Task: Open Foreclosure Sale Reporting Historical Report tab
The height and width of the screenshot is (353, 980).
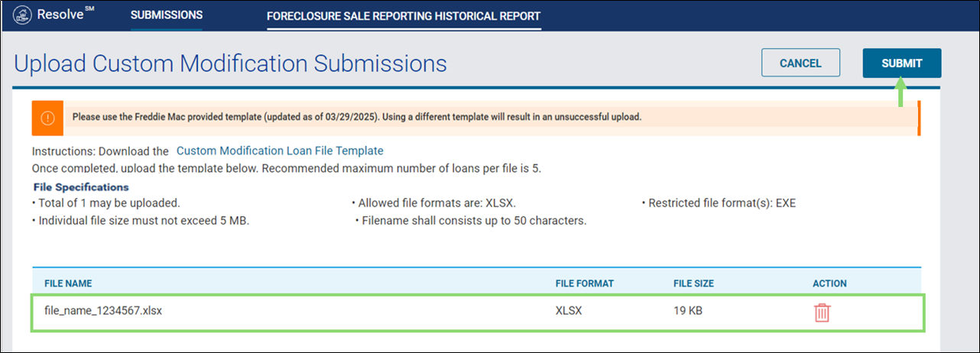Action: [x=404, y=16]
